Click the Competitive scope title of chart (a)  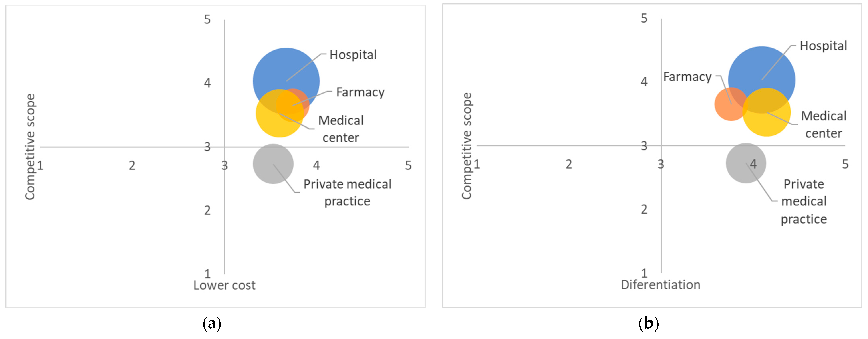coord(30,147)
